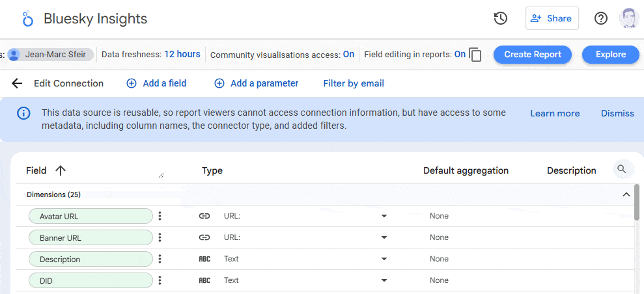This screenshot has width=644, height=294.
Task: Toggle Field editing in reports On
Action: [460, 54]
